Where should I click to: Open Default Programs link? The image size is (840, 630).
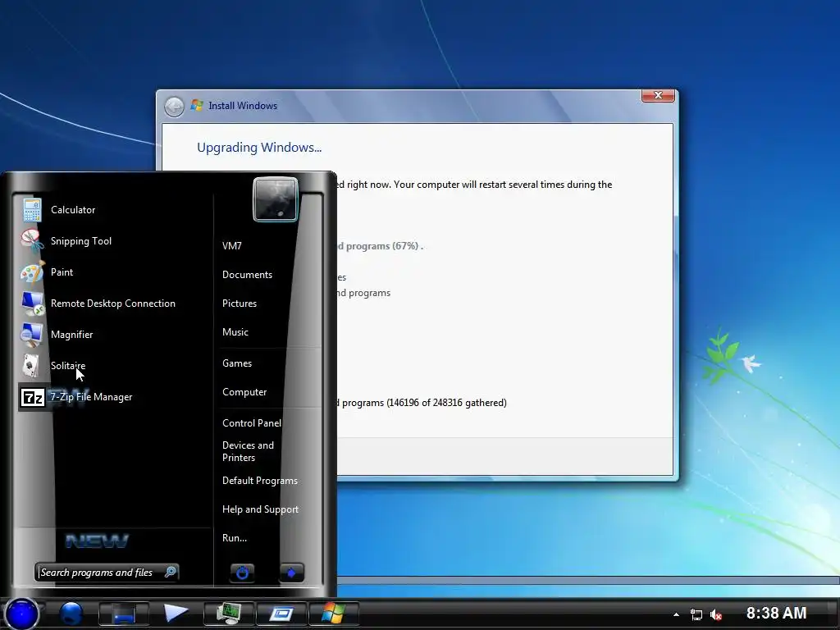point(260,481)
